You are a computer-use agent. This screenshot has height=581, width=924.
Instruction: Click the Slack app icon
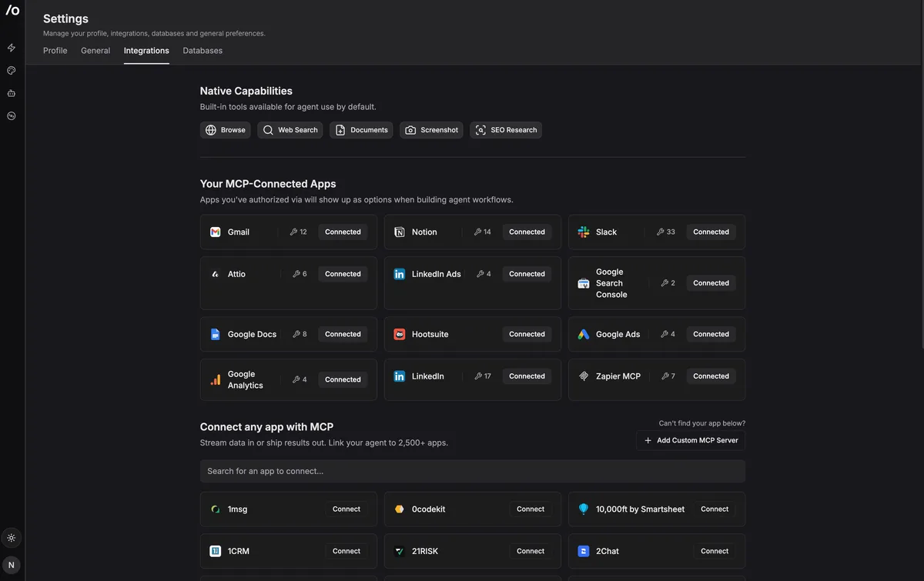[x=584, y=232]
